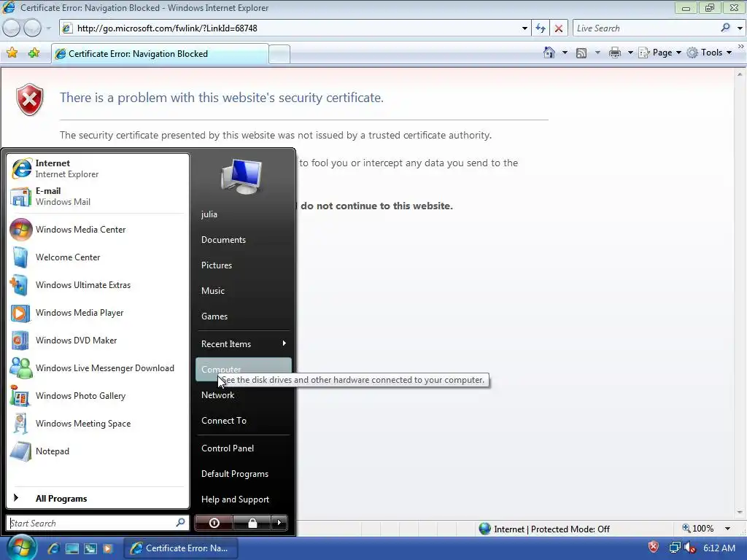This screenshot has width=747, height=560.
Task: Open julia personal folder
Action: [x=243, y=214]
